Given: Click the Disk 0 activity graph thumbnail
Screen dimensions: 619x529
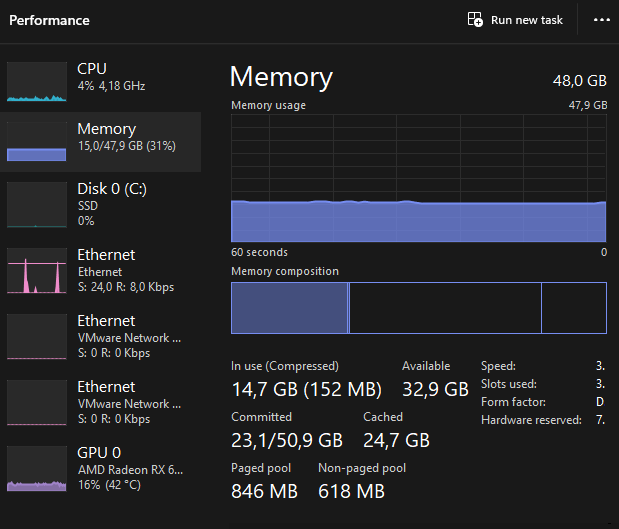Looking at the screenshot, I should pos(37,205).
